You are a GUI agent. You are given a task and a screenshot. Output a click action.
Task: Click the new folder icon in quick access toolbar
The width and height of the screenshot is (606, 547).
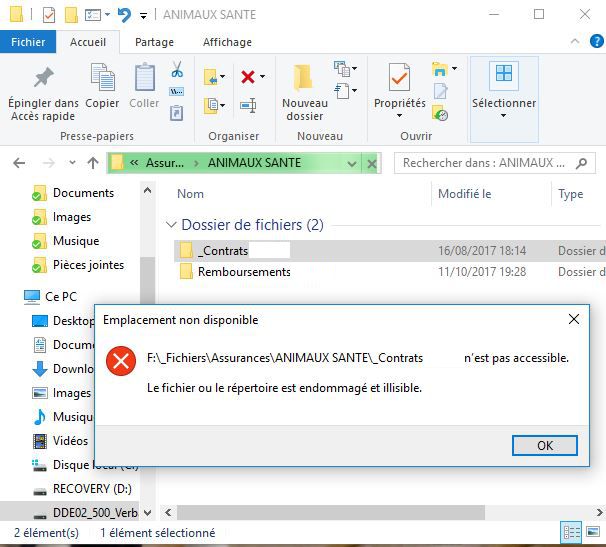pos(71,15)
